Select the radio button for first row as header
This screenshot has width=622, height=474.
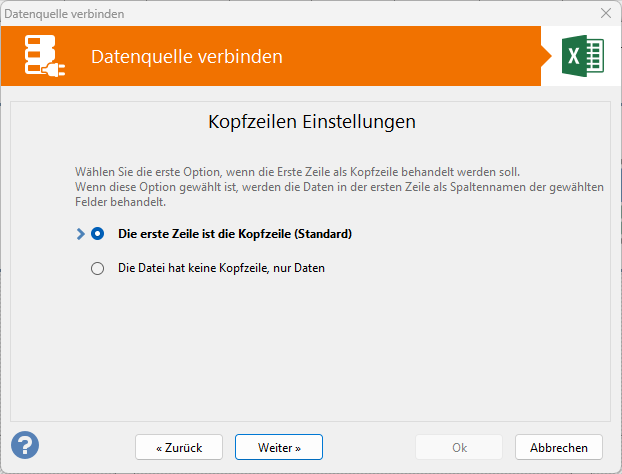coord(98,234)
